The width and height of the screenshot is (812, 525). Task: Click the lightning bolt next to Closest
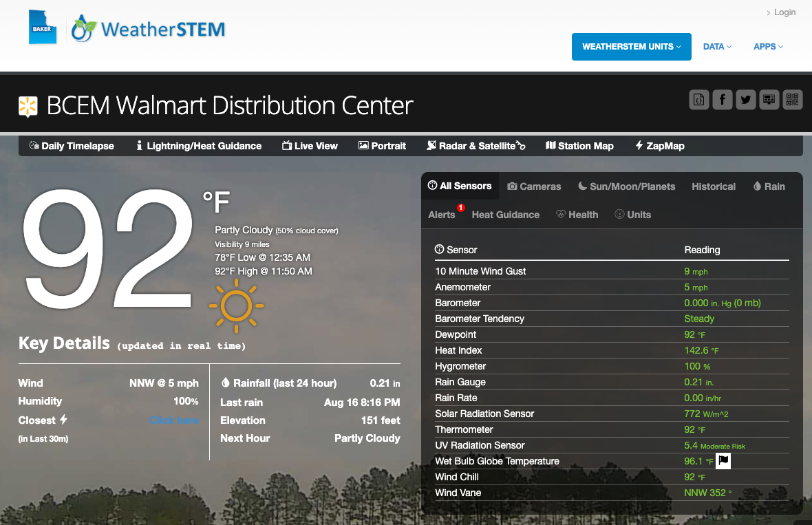[x=63, y=419]
